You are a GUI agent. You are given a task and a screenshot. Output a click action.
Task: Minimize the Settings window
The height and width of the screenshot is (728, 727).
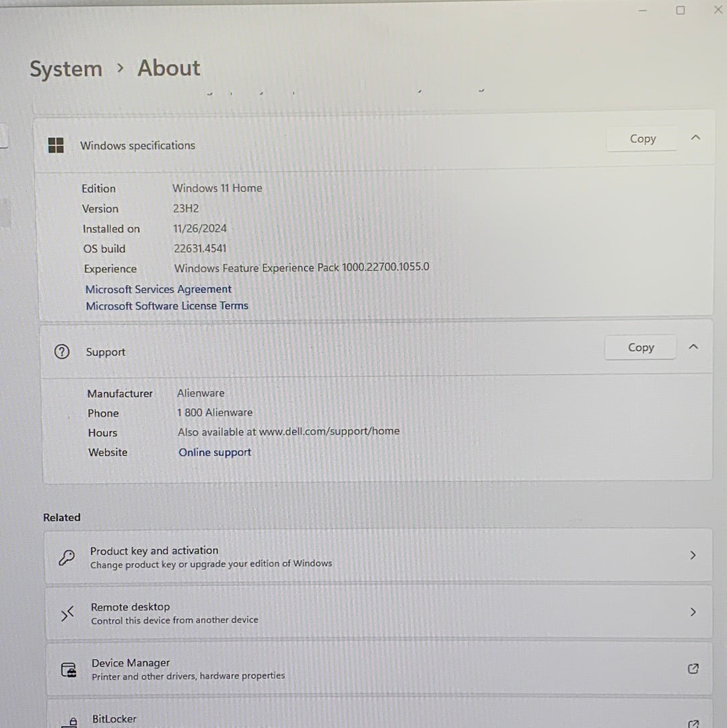click(643, 10)
